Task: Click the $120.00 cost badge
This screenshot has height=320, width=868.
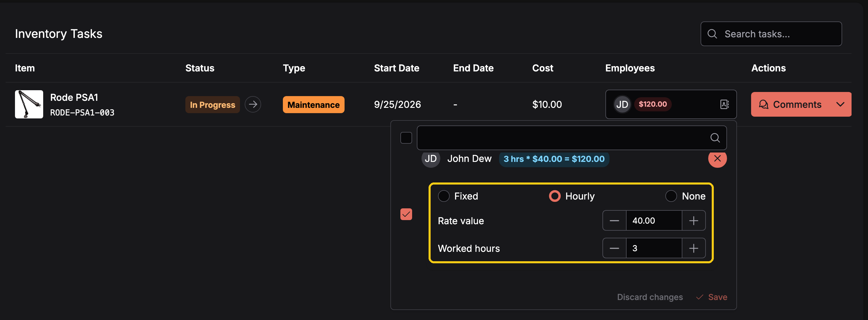Action: click(653, 104)
